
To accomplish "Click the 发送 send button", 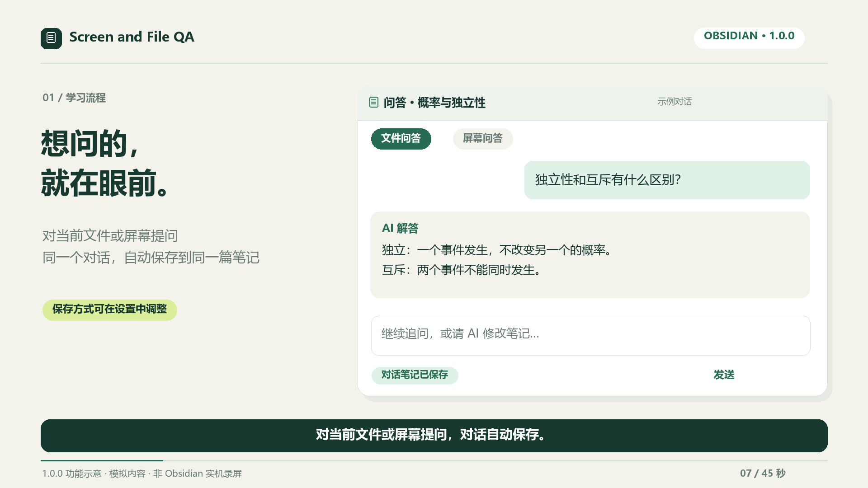I will pos(724,375).
